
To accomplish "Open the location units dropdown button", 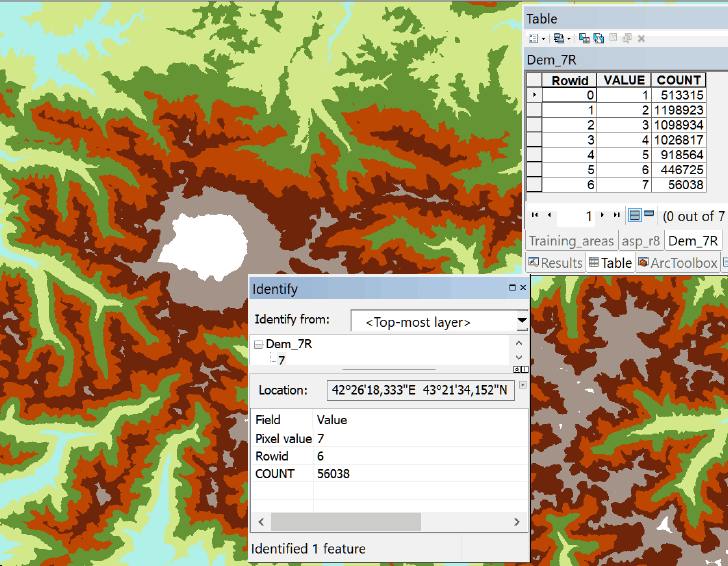I will pos(522,385).
